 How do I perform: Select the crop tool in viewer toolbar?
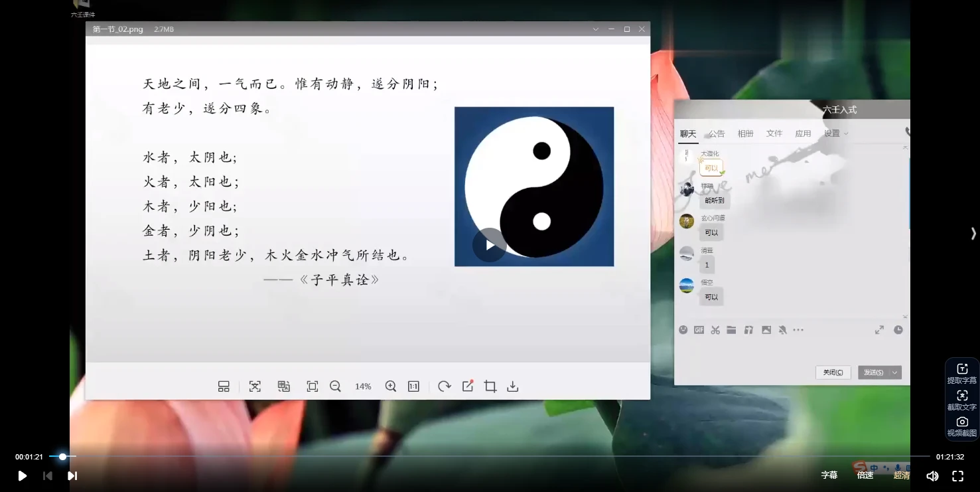point(490,386)
